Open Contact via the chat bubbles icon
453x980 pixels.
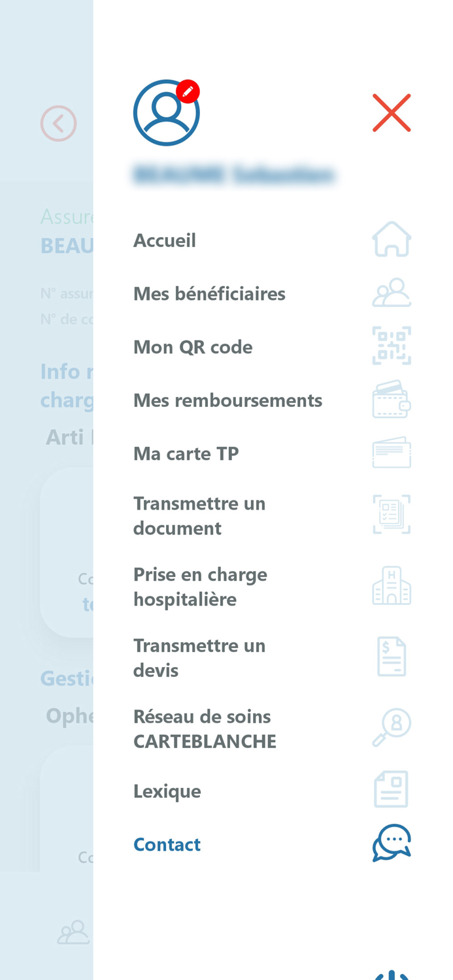click(392, 842)
